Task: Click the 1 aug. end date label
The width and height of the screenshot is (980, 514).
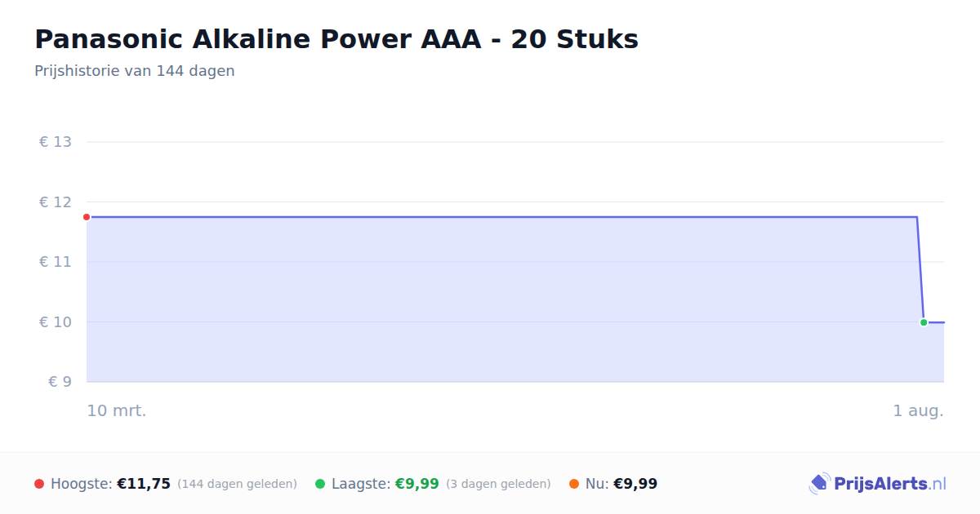Action: [918, 410]
